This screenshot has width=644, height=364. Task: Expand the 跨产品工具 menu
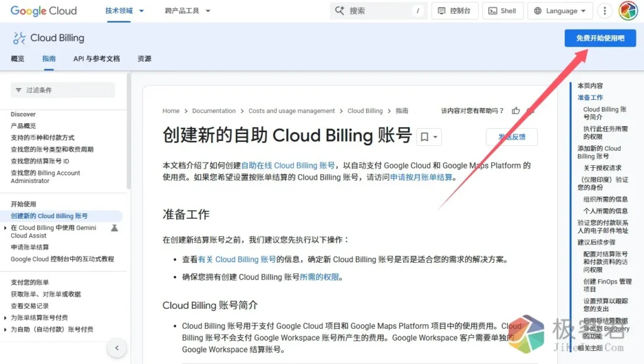pos(187,11)
